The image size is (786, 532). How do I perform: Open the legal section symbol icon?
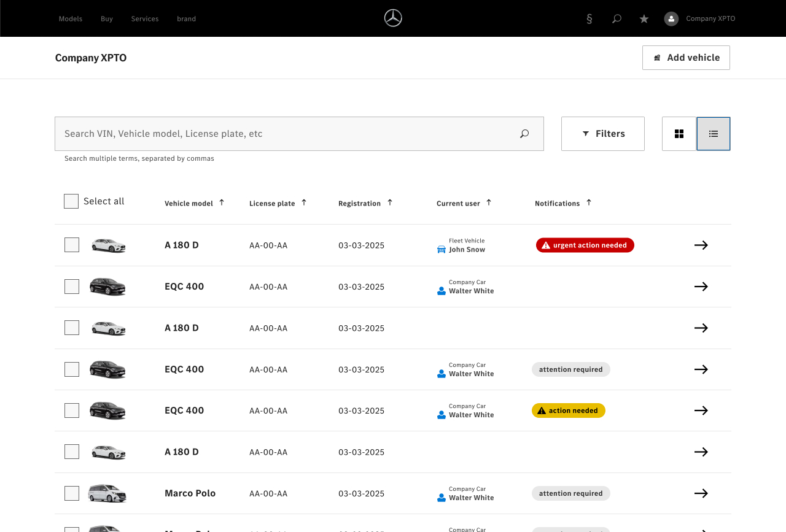589,19
